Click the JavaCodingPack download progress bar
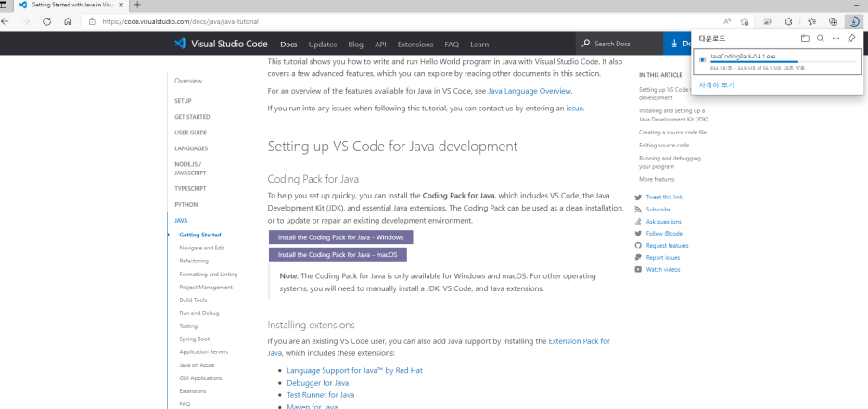This screenshot has height=409, width=868. [783, 62]
